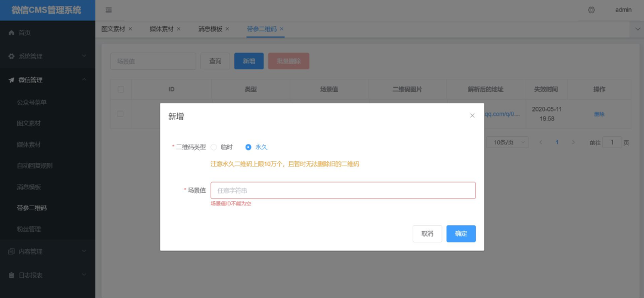The height and width of the screenshot is (298, 644).
Task: Click the 取消 button
Action: tap(427, 234)
